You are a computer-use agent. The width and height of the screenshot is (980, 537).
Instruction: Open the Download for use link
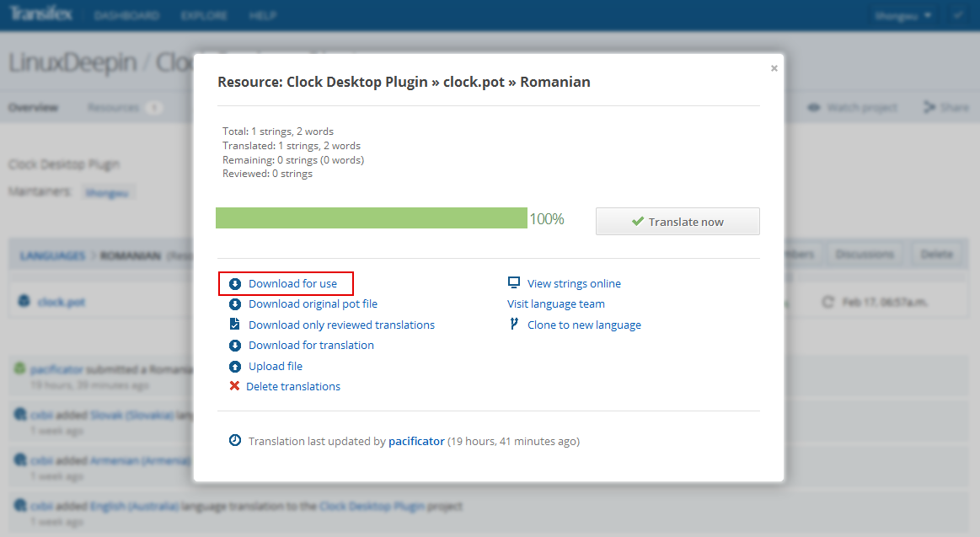click(292, 284)
